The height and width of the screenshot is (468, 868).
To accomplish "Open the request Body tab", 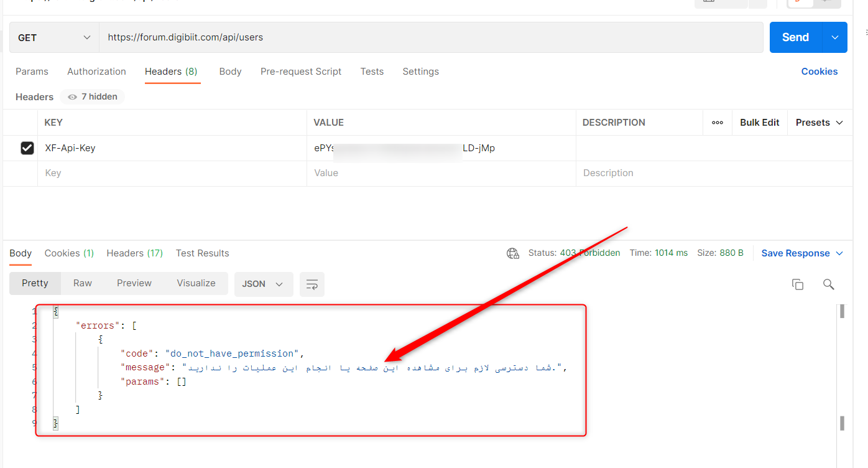I will point(230,72).
